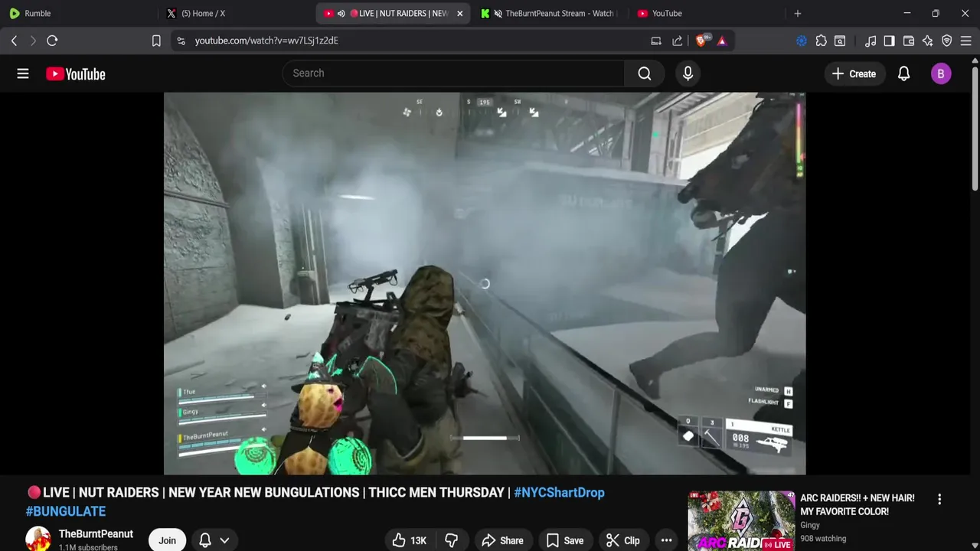Open the Brave Wallet icon
The image size is (980, 551).
(909, 41)
